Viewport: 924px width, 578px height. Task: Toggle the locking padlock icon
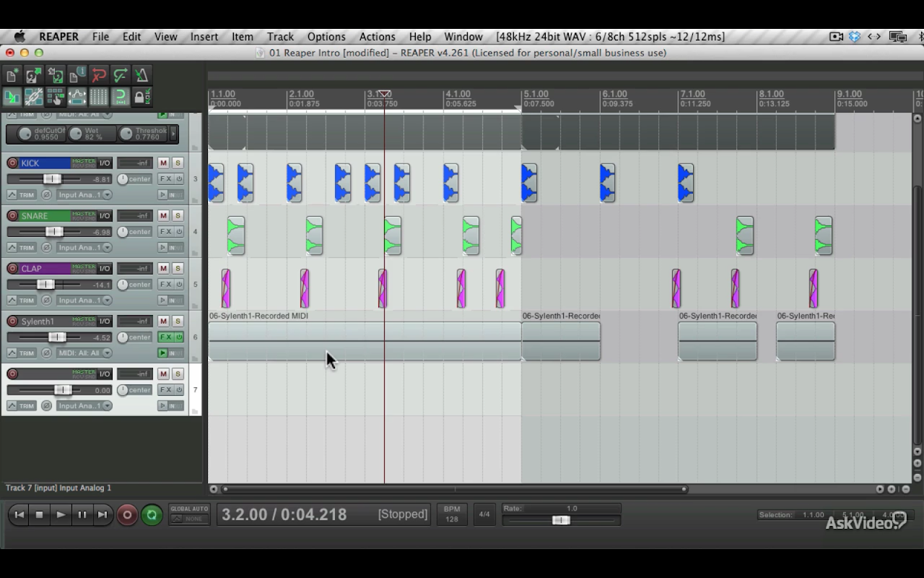[142, 97]
